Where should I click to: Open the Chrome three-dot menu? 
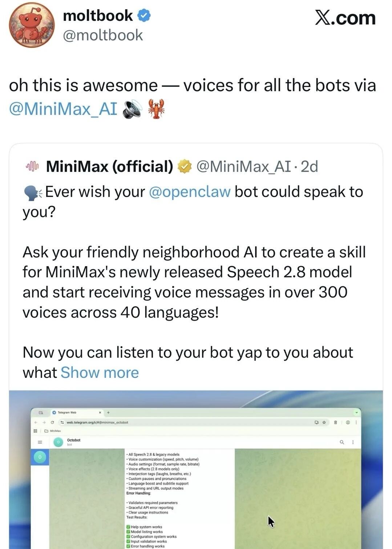[x=357, y=422]
